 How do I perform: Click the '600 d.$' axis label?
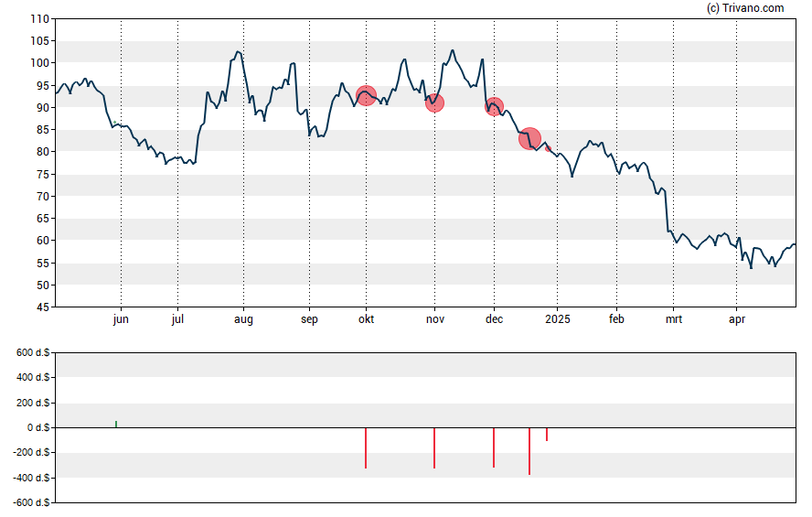click(33, 353)
